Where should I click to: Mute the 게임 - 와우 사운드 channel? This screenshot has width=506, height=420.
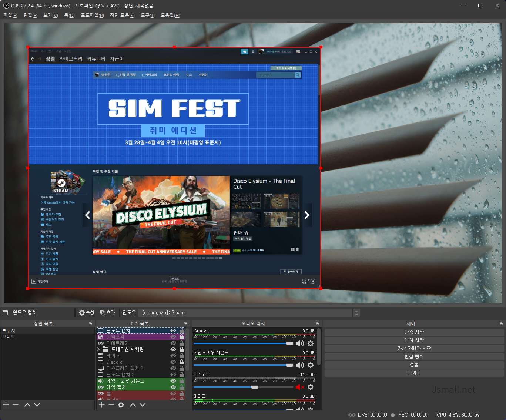click(300, 365)
